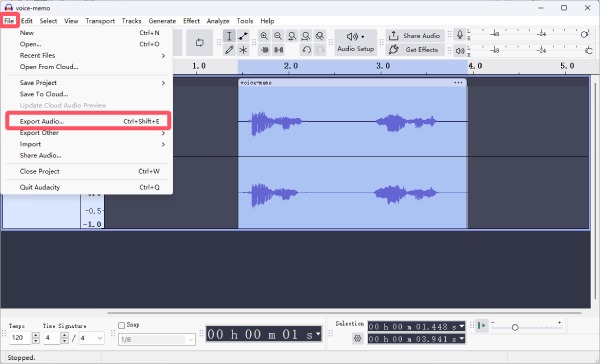600x364 pixels.
Task: Open the time display format dropdown arrow
Action: 318,334
